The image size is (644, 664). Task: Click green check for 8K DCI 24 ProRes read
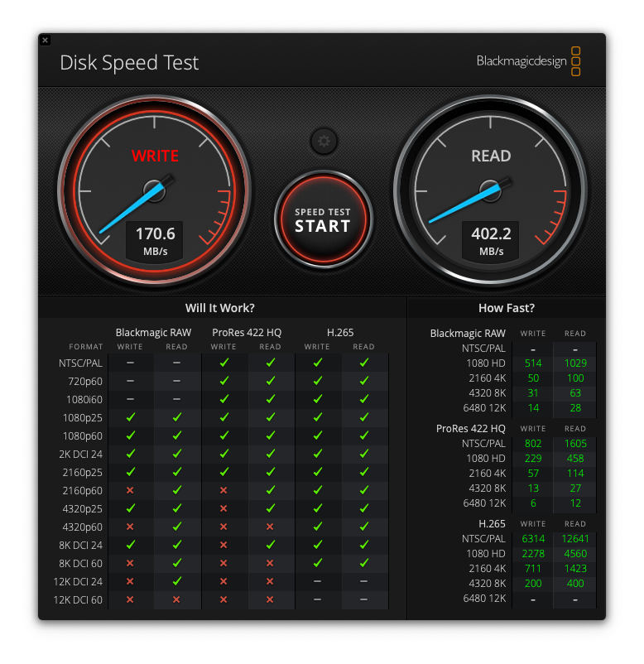(271, 544)
